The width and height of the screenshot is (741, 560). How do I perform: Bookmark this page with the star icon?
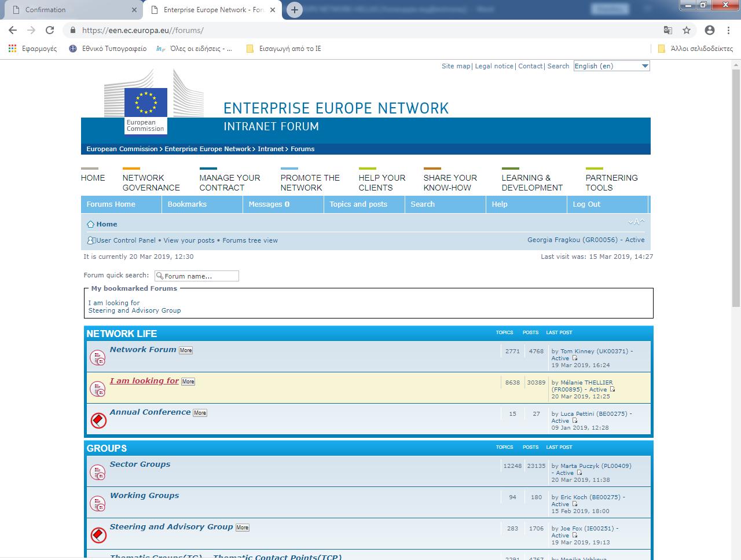point(687,30)
